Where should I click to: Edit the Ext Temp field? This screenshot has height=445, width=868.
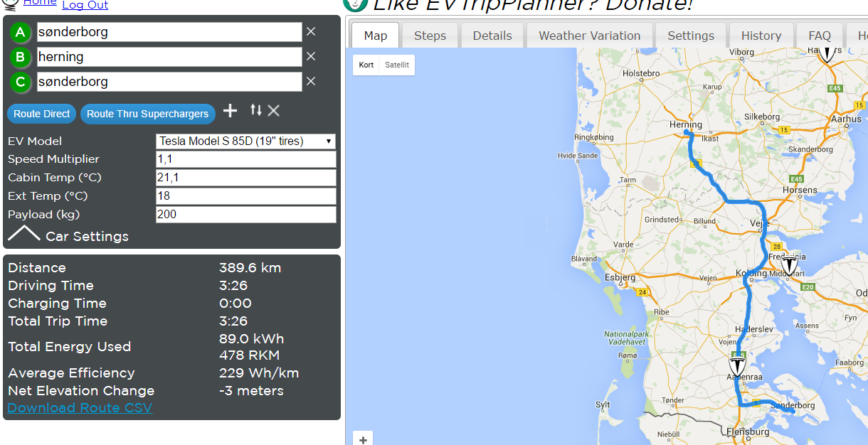[x=246, y=196]
